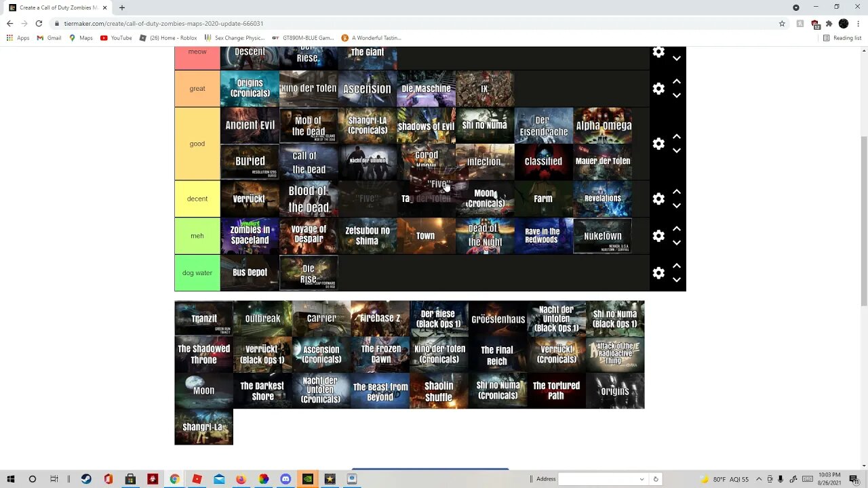Screen dimensions: 868x488
Task: Click the red meow tier label
Action: click(197, 58)
